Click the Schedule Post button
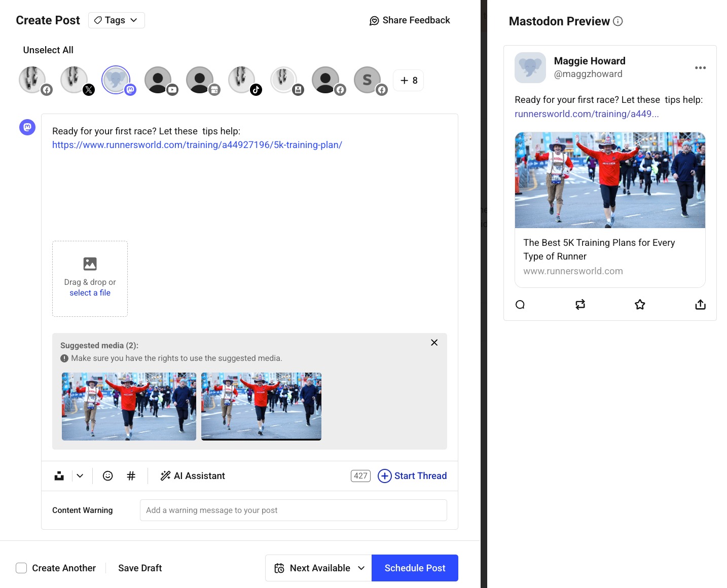The width and height of the screenshot is (727, 588). (x=415, y=568)
